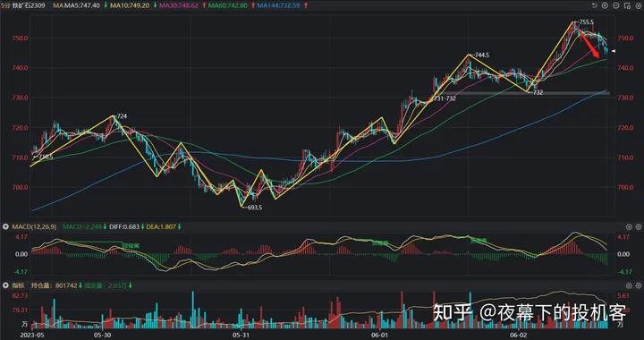
Task: Click the DIFF:0.683 value label
Action: (123, 226)
